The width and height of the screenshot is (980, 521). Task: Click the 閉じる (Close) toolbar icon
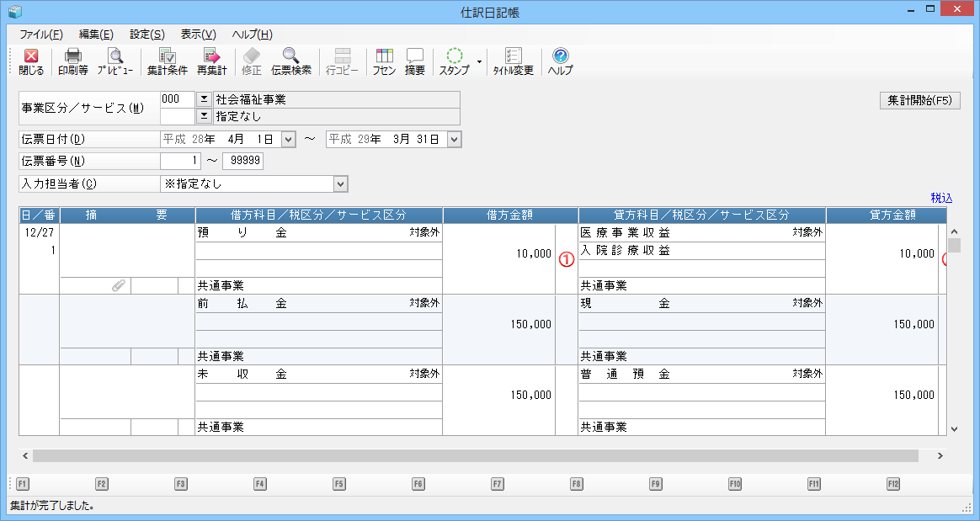[x=31, y=62]
